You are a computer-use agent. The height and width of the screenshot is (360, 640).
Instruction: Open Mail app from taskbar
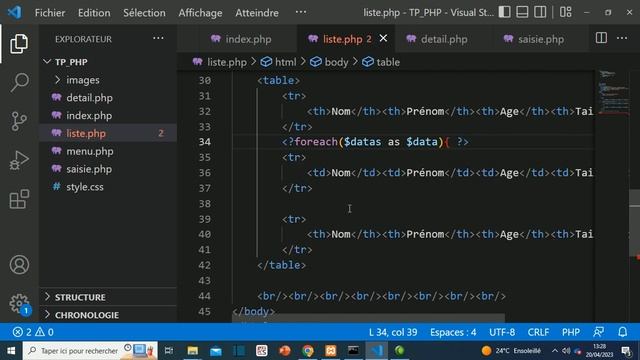[x=216, y=351]
